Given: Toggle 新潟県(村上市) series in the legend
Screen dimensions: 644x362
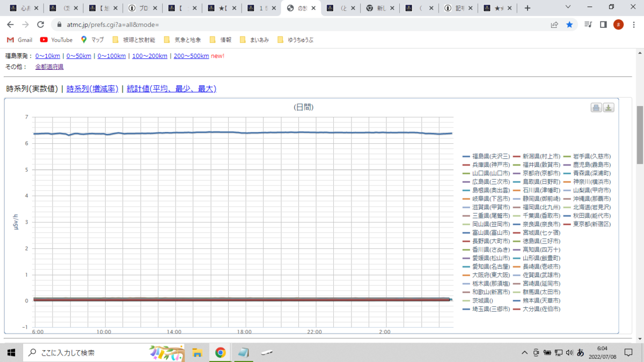Looking at the screenshot, I should pos(537,156).
